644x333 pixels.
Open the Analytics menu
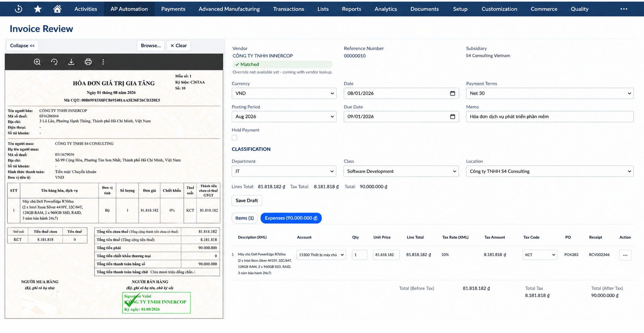coord(386,9)
